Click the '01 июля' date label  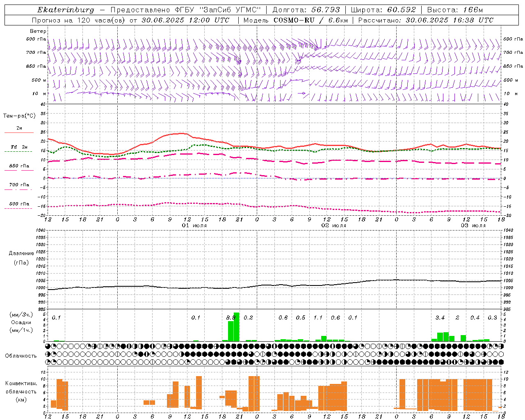[x=194, y=226]
